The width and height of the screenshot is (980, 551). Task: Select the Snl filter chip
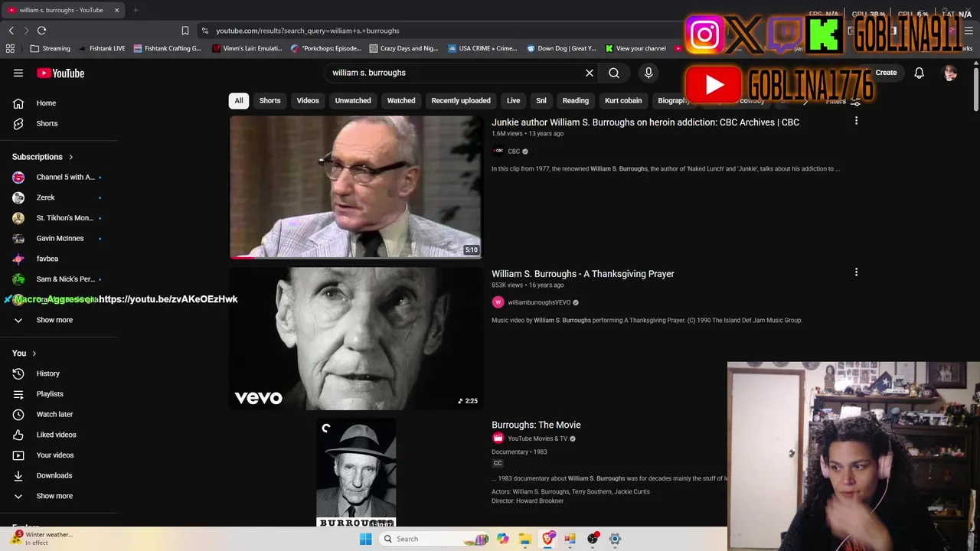point(541,100)
